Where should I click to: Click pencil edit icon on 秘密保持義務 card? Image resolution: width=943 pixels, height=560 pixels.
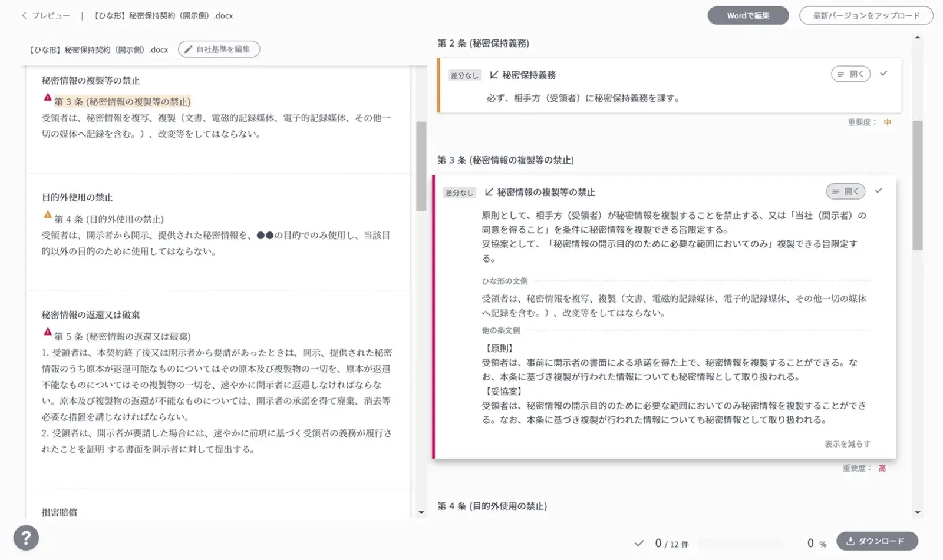tap(494, 75)
